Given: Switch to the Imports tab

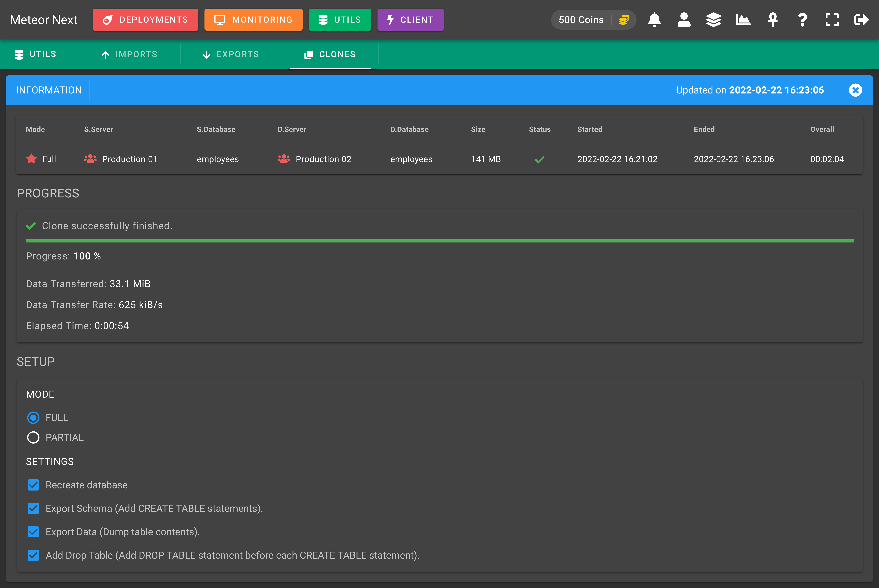Looking at the screenshot, I should (x=130, y=54).
